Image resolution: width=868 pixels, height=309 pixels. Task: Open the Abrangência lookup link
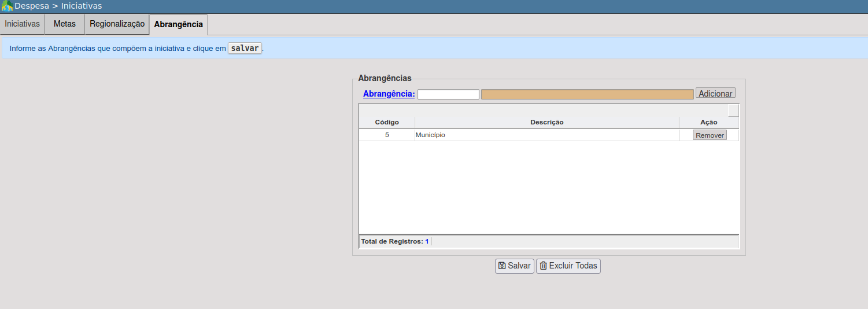click(389, 94)
